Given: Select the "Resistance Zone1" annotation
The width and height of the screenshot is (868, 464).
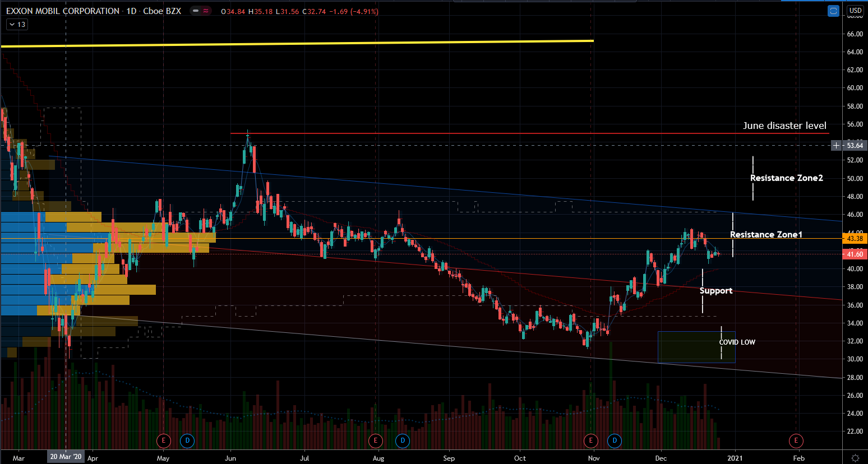Looking at the screenshot, I should click(x=766, y=235).
